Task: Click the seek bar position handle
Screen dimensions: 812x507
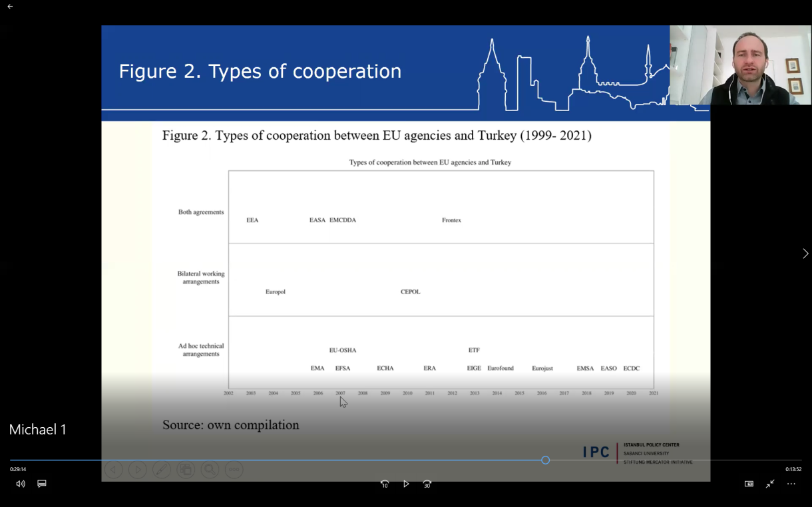Action: (x=545, y=460)
